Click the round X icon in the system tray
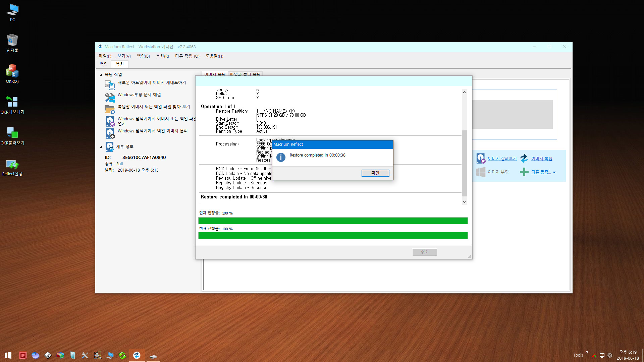Image resolution: width=644 pixels, height=362 pixels. pyautogui.click(x=610, y=355)
